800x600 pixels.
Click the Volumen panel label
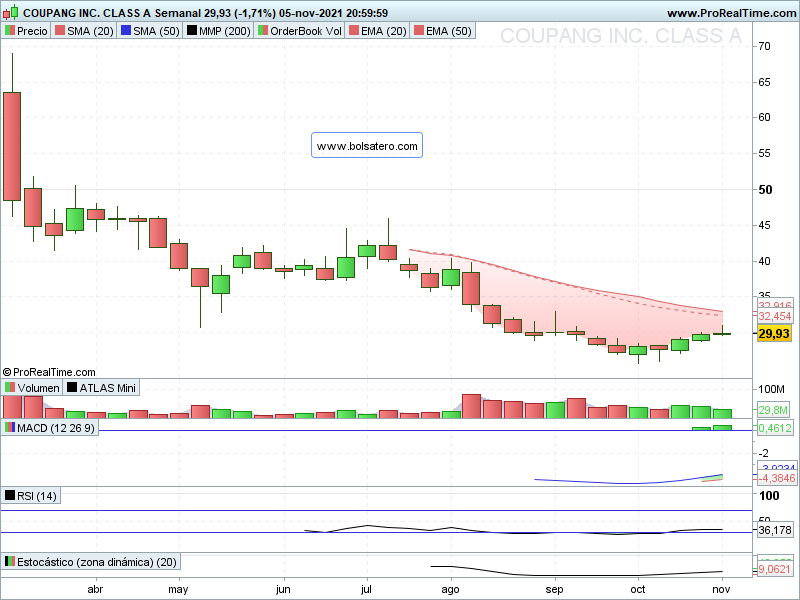[x=32, y=388]
